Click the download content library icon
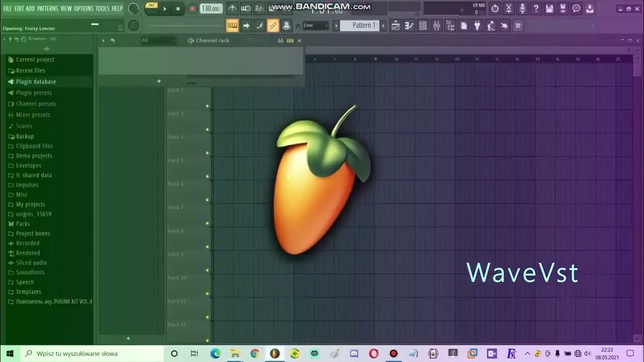 click(x=590, y=9)
